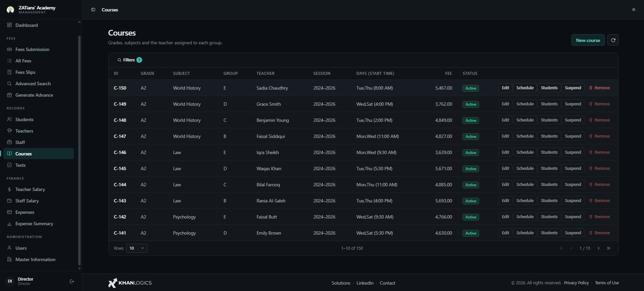Edit course C-150
The image size is (644, 291).
505,88
